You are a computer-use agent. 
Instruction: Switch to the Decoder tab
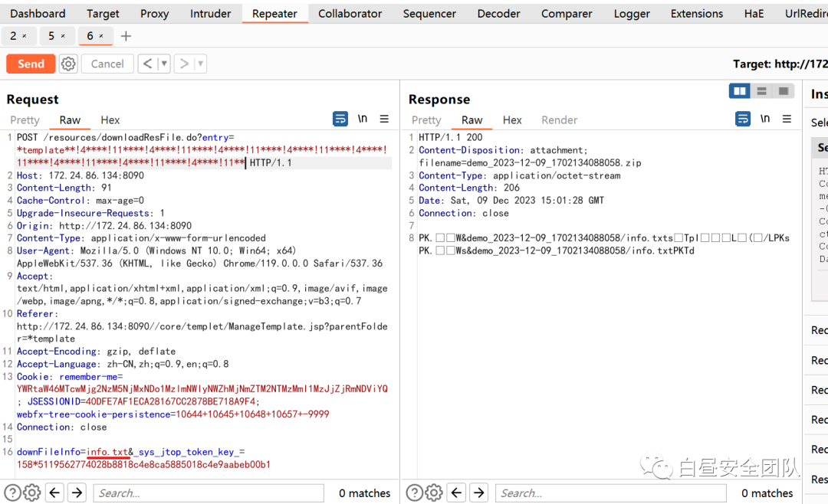pos(498,14)
